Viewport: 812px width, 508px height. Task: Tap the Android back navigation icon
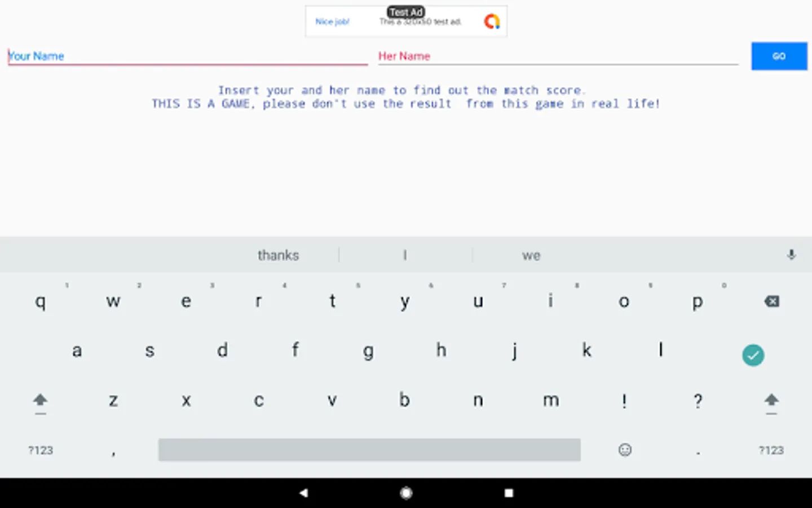click(303, 493)
